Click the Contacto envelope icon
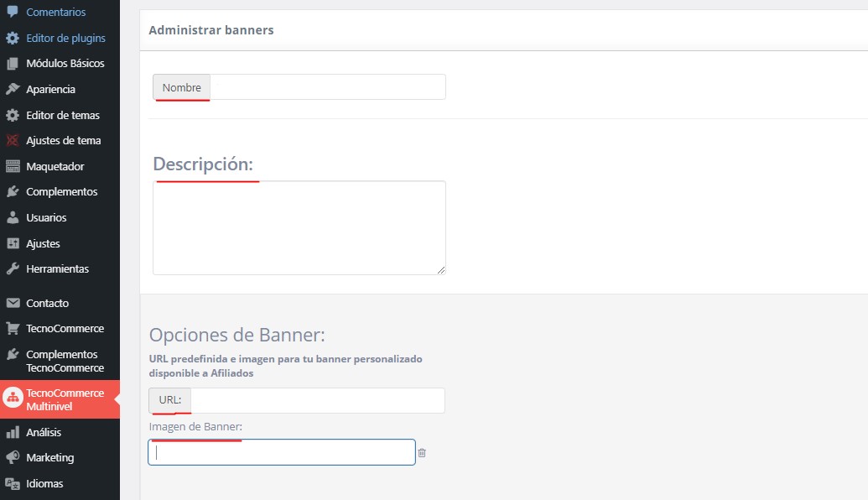Screen dimensions: 868x500 [x=13, y=303]
